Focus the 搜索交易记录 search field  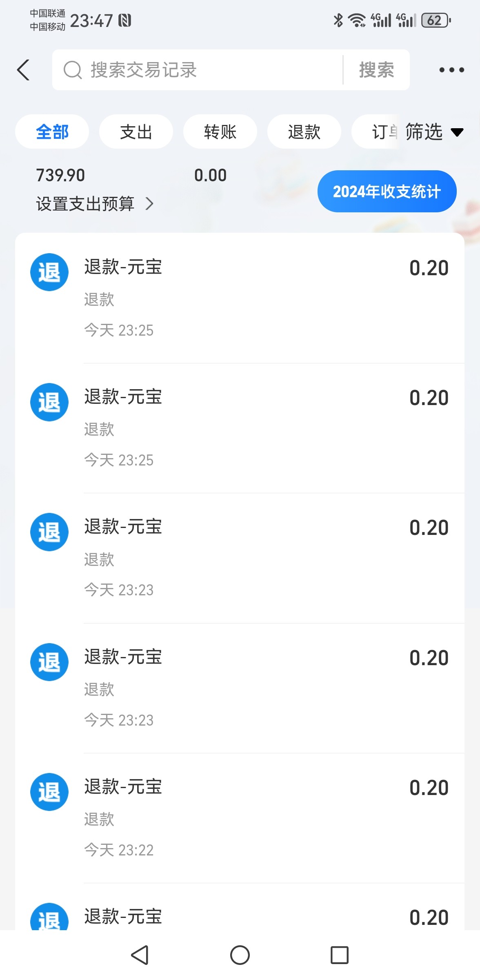pyautogui.click(x=204, y=70)
